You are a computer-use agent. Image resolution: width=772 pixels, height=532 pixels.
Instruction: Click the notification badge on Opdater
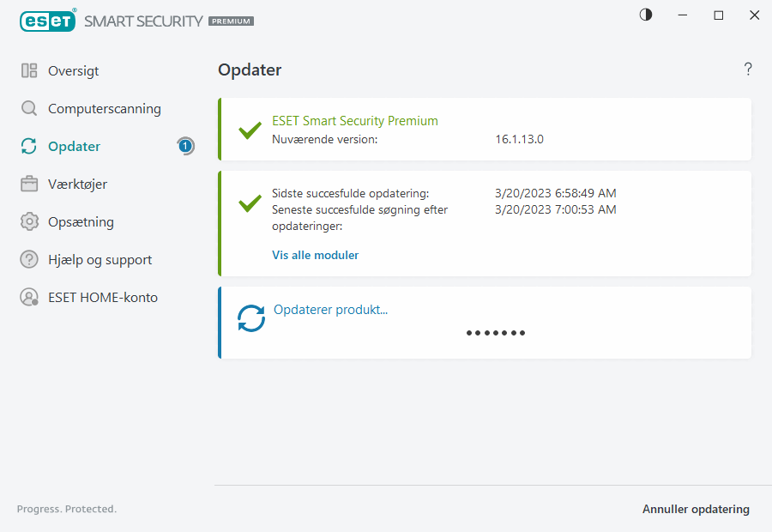[x=185, y=146]
